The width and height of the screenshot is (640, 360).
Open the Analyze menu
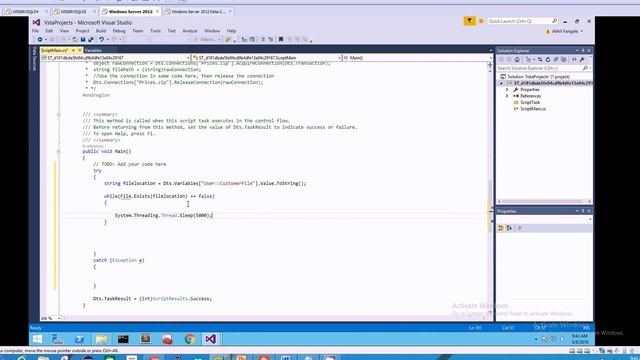(189, 31)
